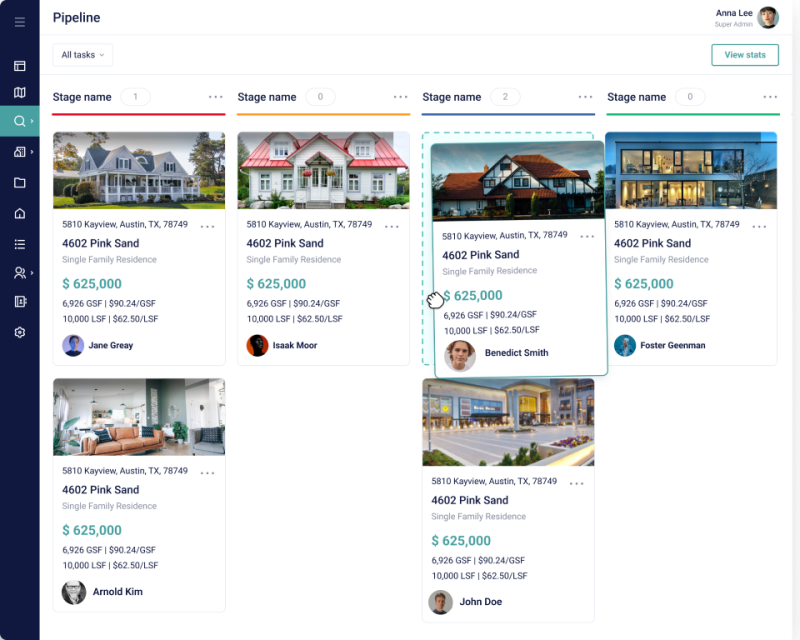Open the house photo on Foster Geenman's card
Viewport: 800px width, 640px height.
pyautogui.click(x=692, y=170)
